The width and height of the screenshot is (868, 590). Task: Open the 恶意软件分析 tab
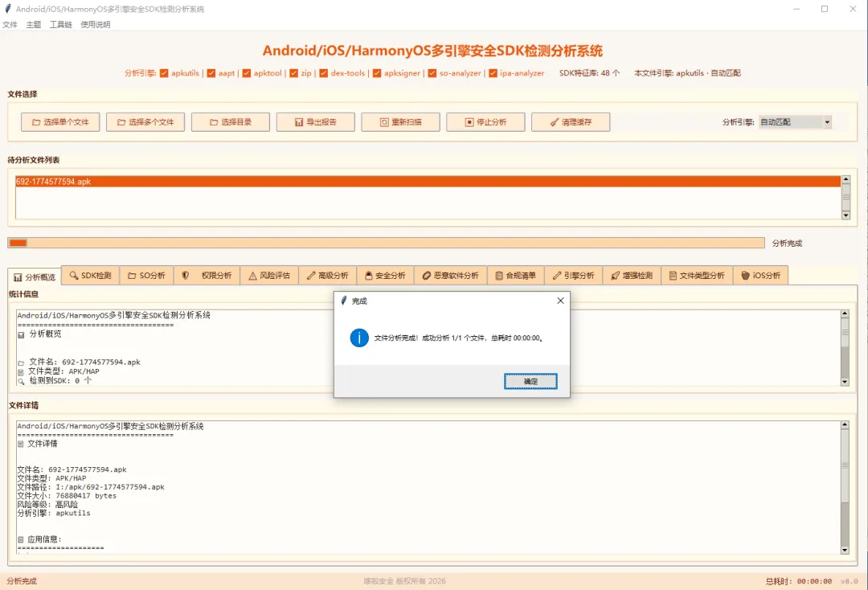click(451, 276)
